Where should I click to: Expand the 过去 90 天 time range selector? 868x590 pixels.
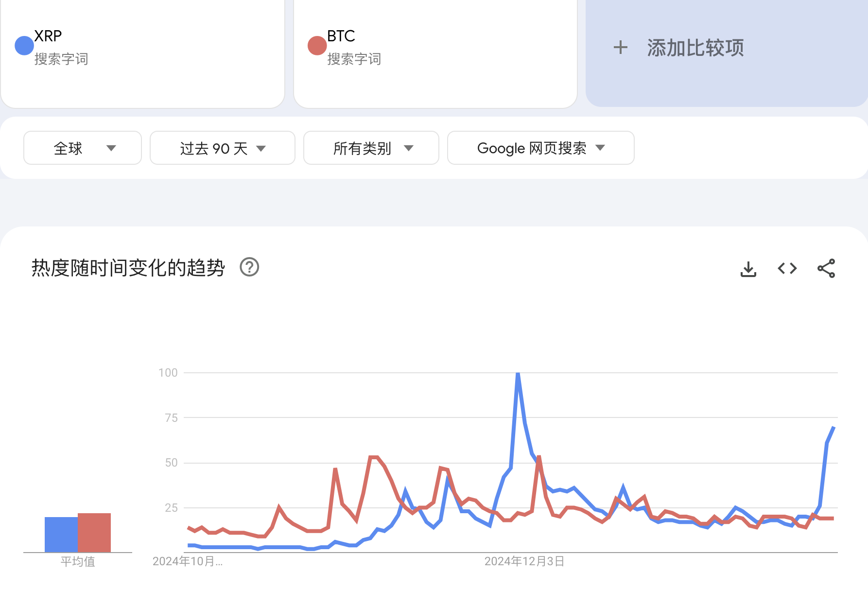click(x=222, y=148)
